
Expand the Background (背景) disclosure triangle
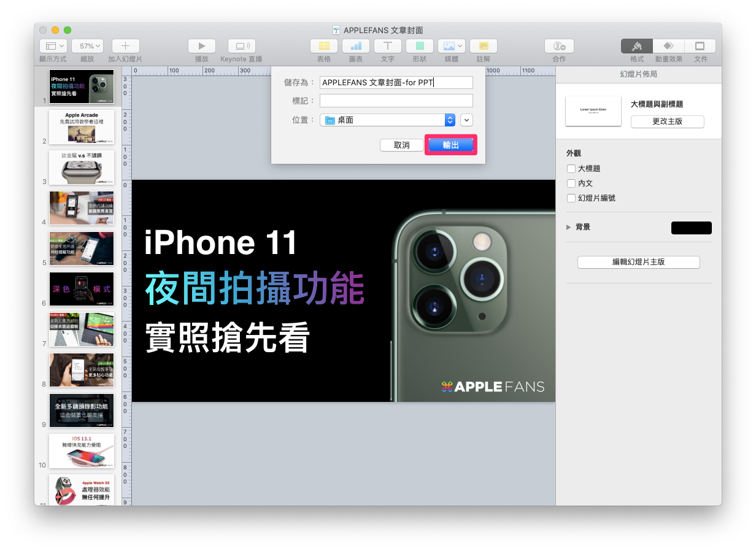569,227
